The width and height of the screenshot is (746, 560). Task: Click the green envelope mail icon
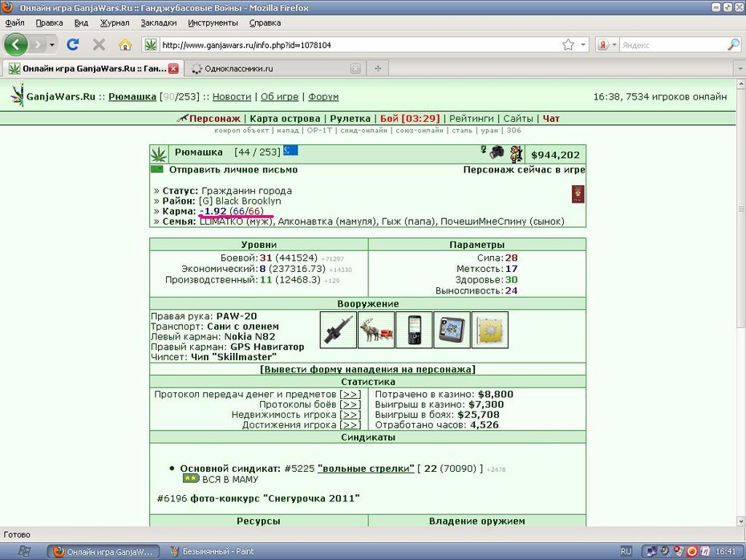[157, 169]
